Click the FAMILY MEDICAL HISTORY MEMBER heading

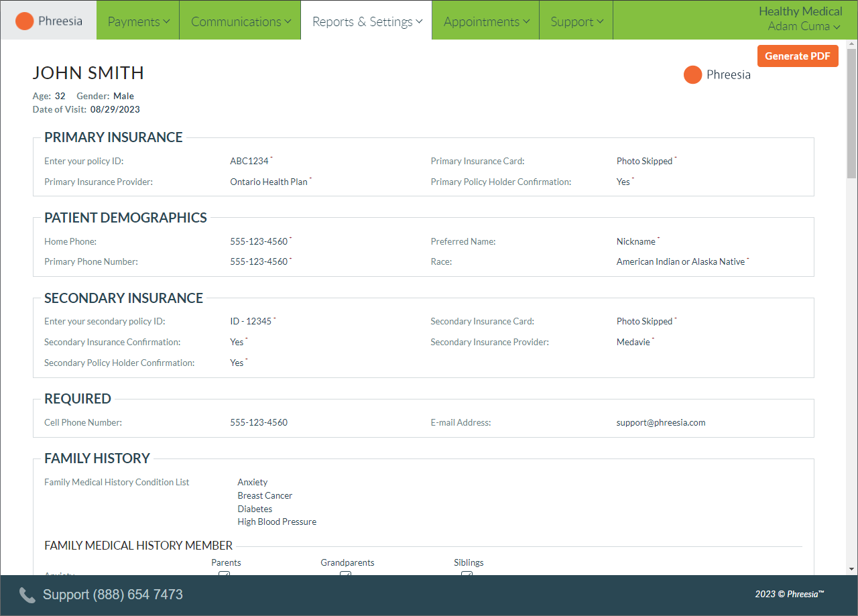[x=139, y=546]
